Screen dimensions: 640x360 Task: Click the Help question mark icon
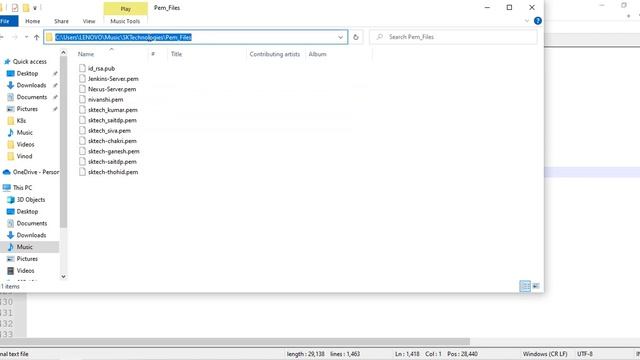click(x=538, y=21)
